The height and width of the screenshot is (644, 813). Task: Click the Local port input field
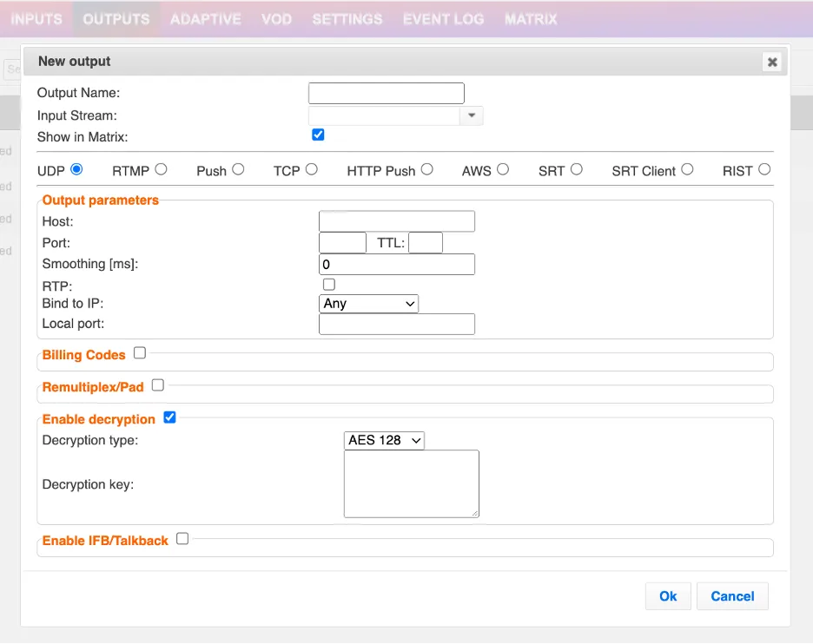tap(397, 324)
